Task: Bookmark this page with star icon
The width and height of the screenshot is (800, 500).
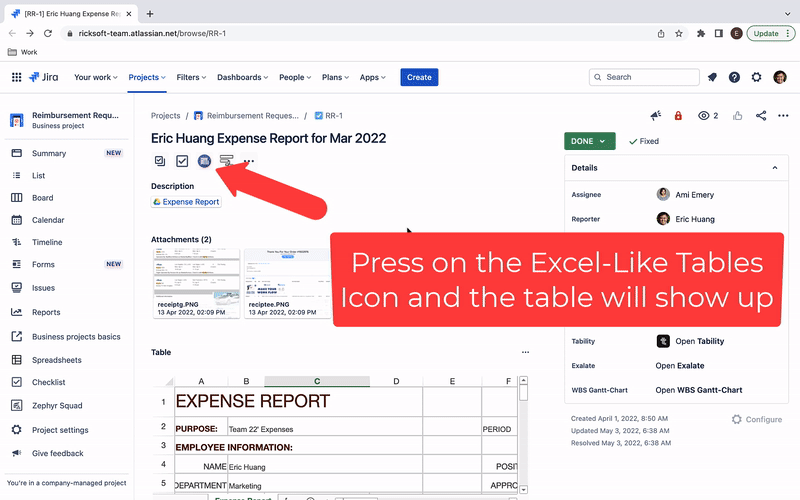Action: pos(679,34)
